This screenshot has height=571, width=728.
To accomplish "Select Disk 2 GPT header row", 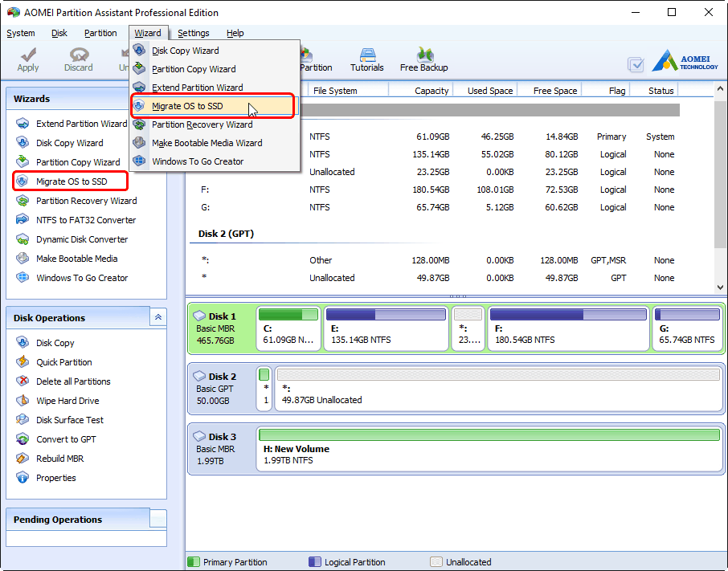I will 435,234.
